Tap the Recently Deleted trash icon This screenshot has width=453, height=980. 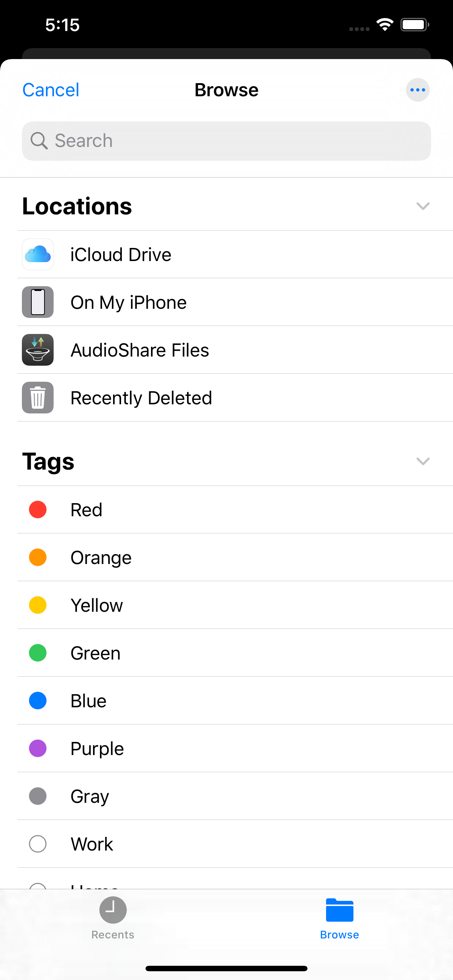(x=38, y=397)
